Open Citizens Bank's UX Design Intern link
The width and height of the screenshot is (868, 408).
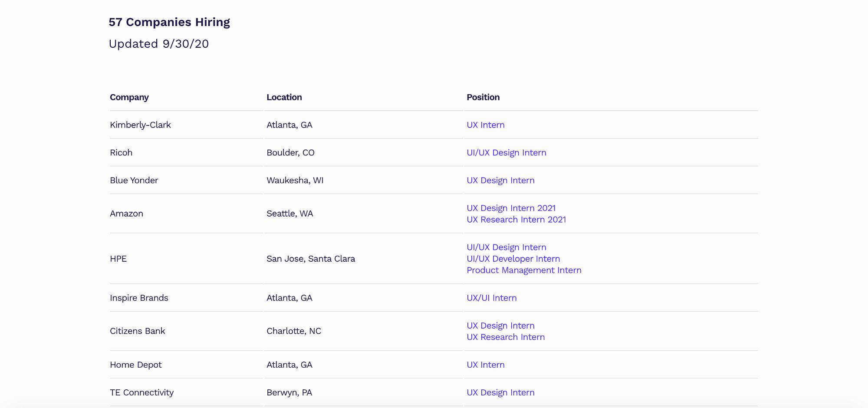coord(500,326)
